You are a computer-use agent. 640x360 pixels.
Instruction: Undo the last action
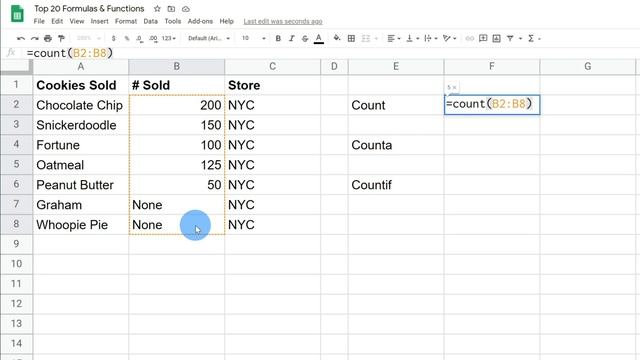[21, 38]
